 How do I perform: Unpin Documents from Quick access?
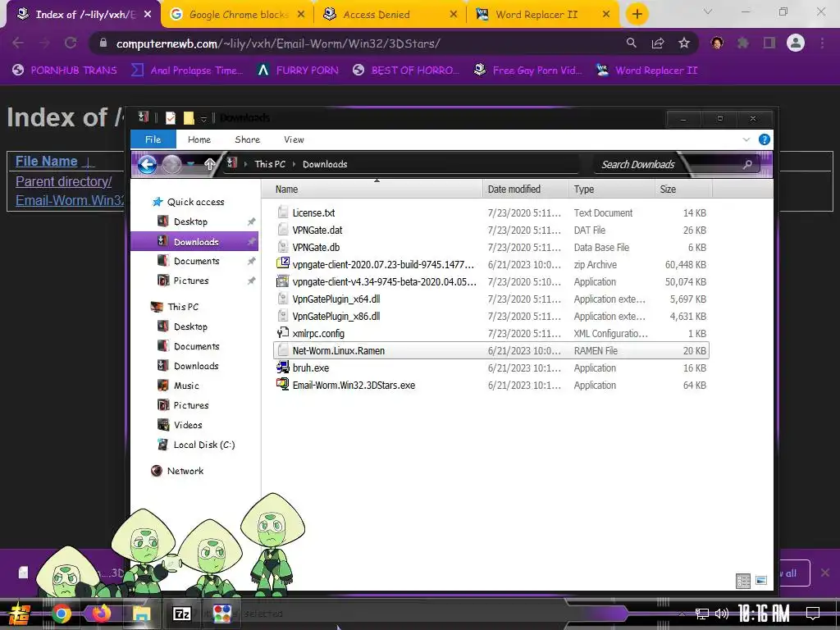[x=251, y=262]
